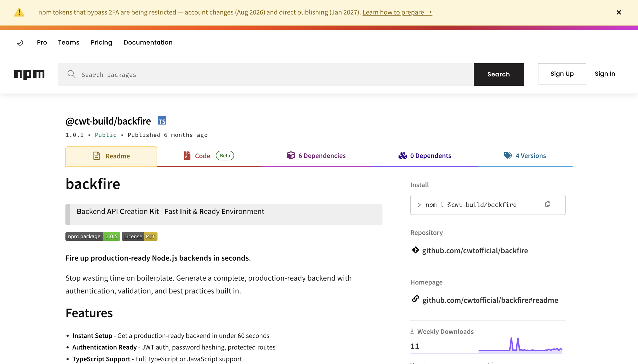Click the License MIT badge

pyautogui.click(x=139, y=236)
